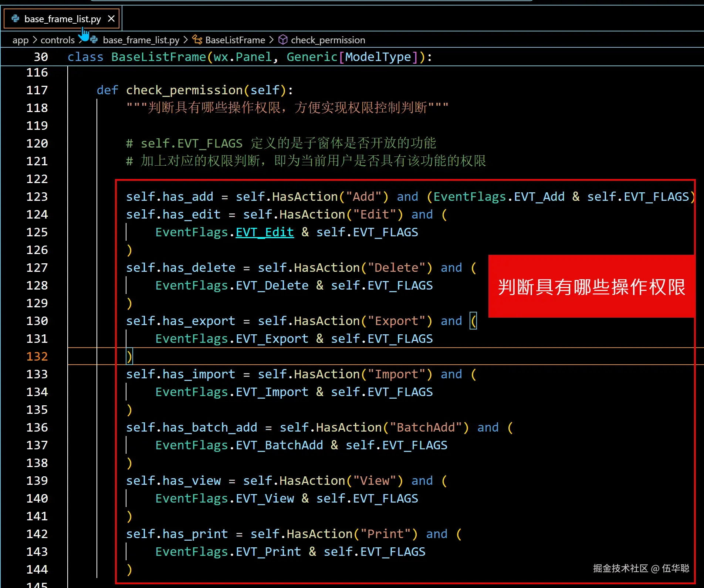Expand the chevron after 'app' breadcrumb
This screenshot has height=588, width=704.
(x=35, y=40)
